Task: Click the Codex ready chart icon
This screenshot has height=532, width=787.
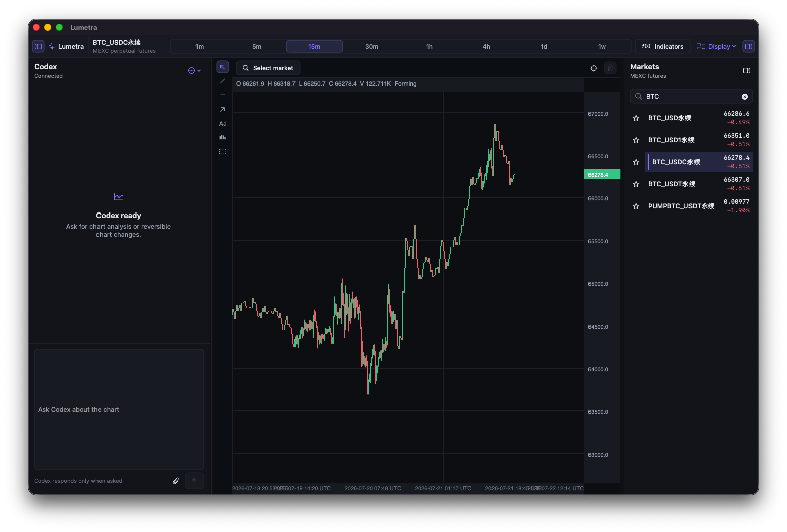Action: click(x=119, y=197)
